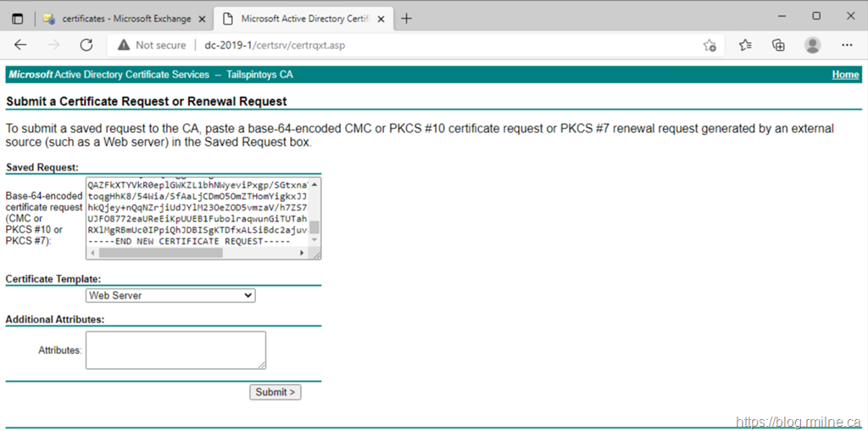Click inside the Saved Request text box
The height and width of the screenshot is (431, 868).
click(197, 212)
